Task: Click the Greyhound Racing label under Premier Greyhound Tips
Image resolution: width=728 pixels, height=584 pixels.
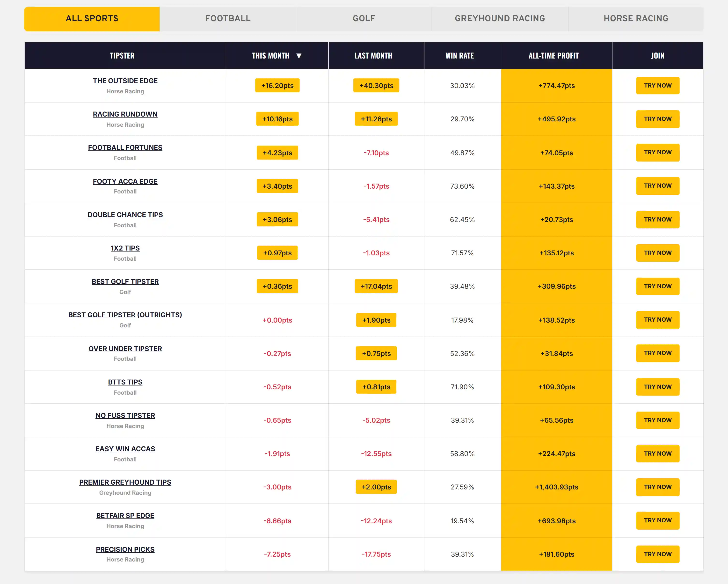Action: point(125,493)
